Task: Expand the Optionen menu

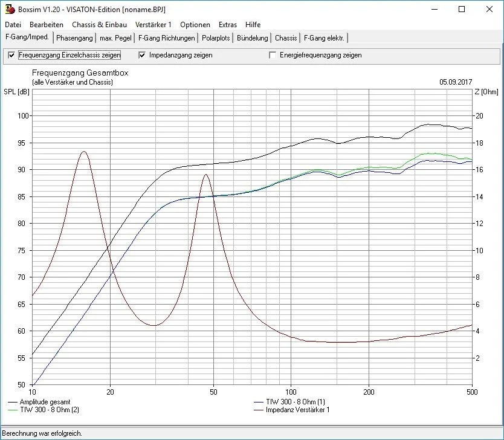Action: (195, 25)
